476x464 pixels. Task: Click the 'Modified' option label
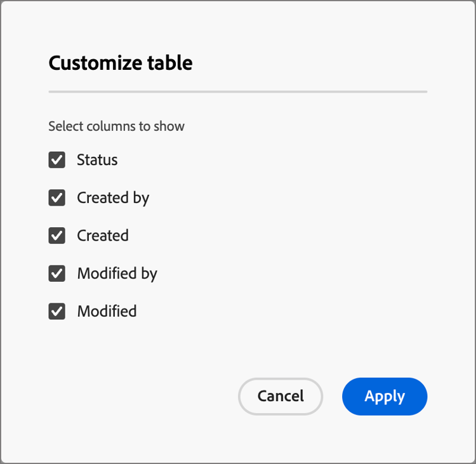coord(107,311)
